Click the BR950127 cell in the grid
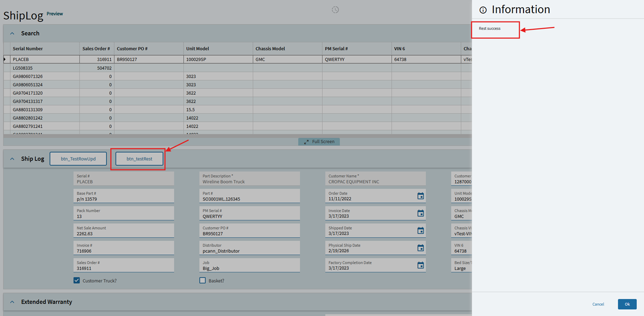644x316 pixels. (x=148, y=60)
